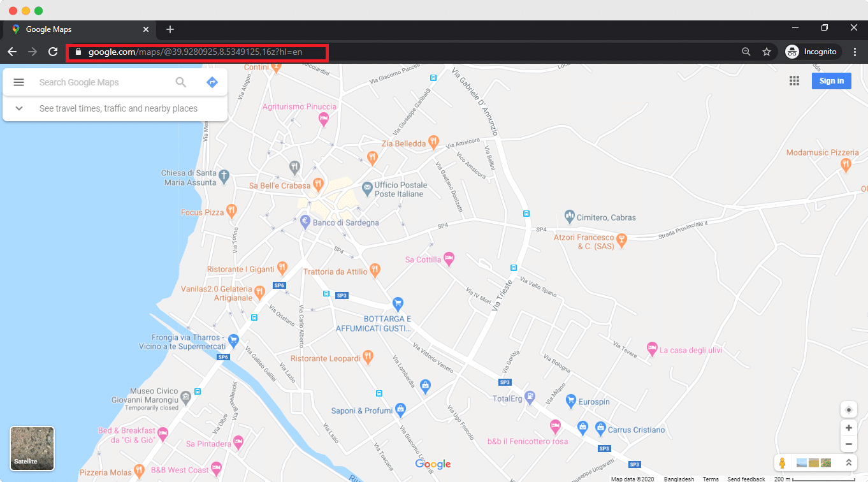Select the B&B West Coast hotel pin
The image size is (868, 482).
[x=216, y=468]
